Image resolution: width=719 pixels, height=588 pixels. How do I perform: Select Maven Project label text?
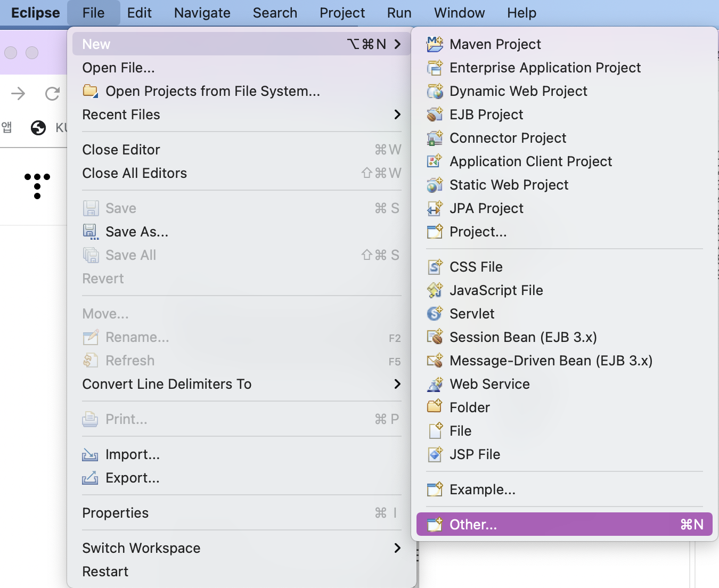[495, 44]
